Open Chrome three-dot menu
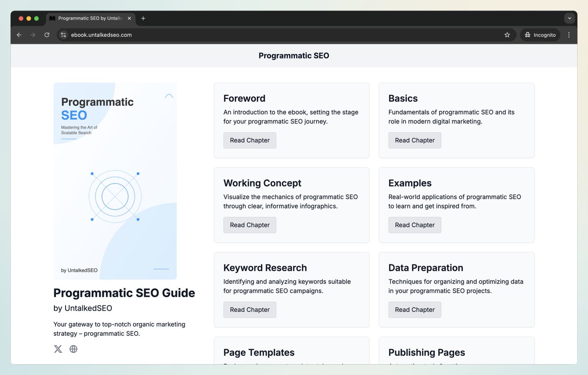Image resolution: width=588 pixels, height=375 pixels. click(569, 35)
